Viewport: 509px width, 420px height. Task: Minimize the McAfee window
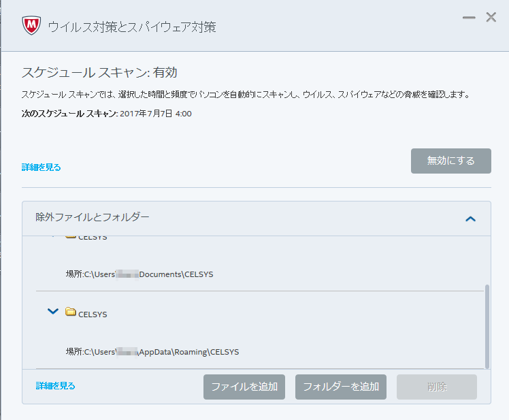pyautogui.click(x=469, y=18)
